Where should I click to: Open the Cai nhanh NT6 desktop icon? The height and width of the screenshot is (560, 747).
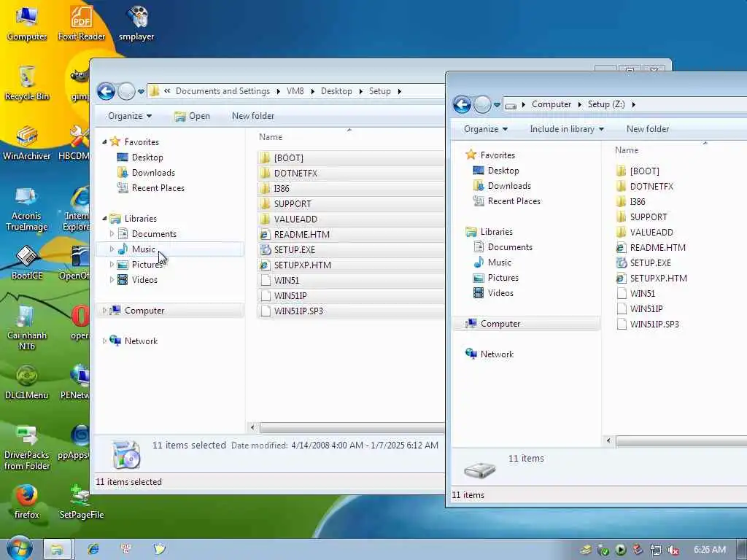pyautogui.click(x=27, y=327)
